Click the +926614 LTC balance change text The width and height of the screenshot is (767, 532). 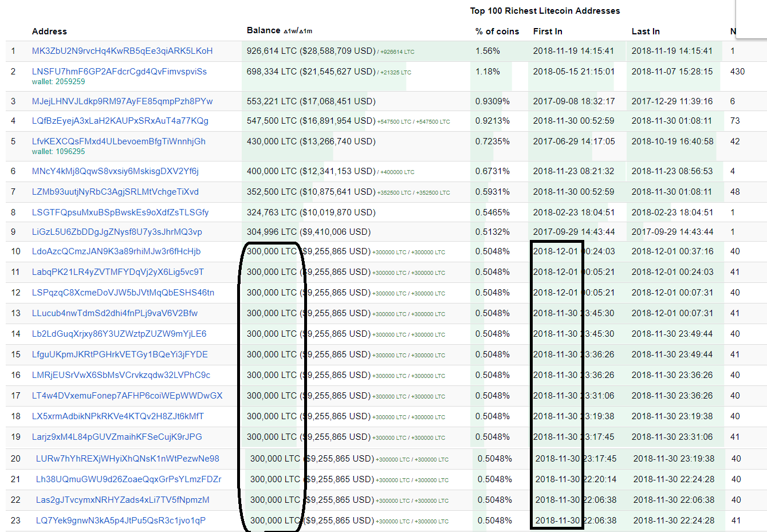click(x=397, y=52)
